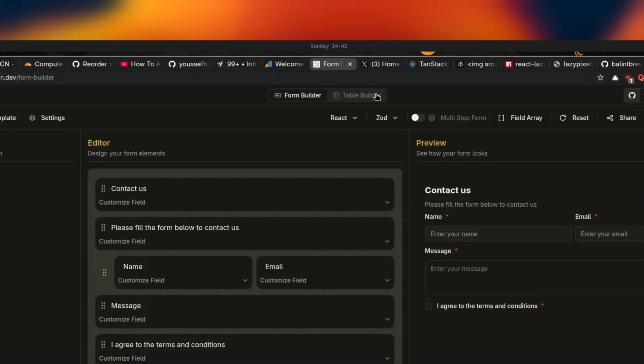Open the youssefb GitHub browser tab
This screenshot has width=644, height=364.
pos(188,64)
